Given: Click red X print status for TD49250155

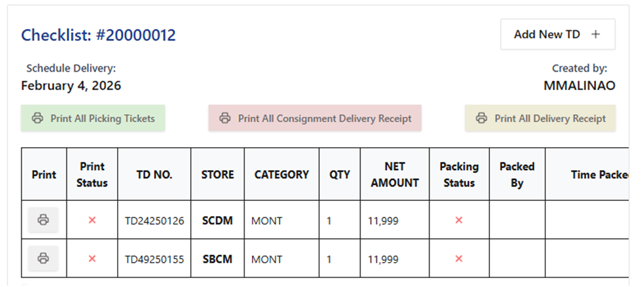Looking at the screenshot, I should pyautogui.click(x=92, y=259).
